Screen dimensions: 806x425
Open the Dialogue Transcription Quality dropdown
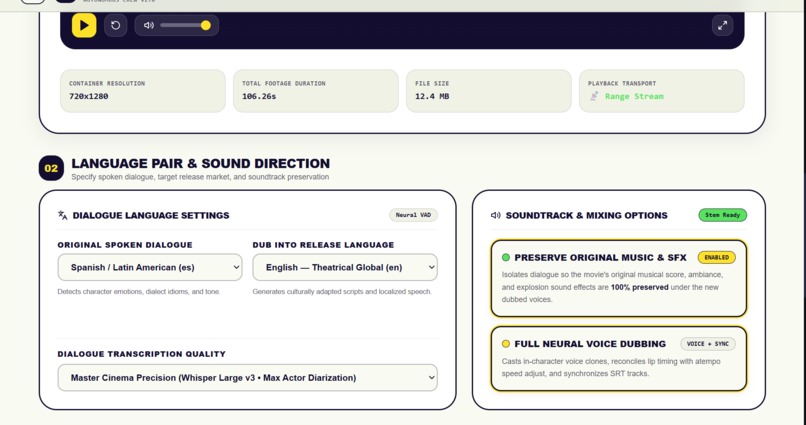click(x=247, y=378)
